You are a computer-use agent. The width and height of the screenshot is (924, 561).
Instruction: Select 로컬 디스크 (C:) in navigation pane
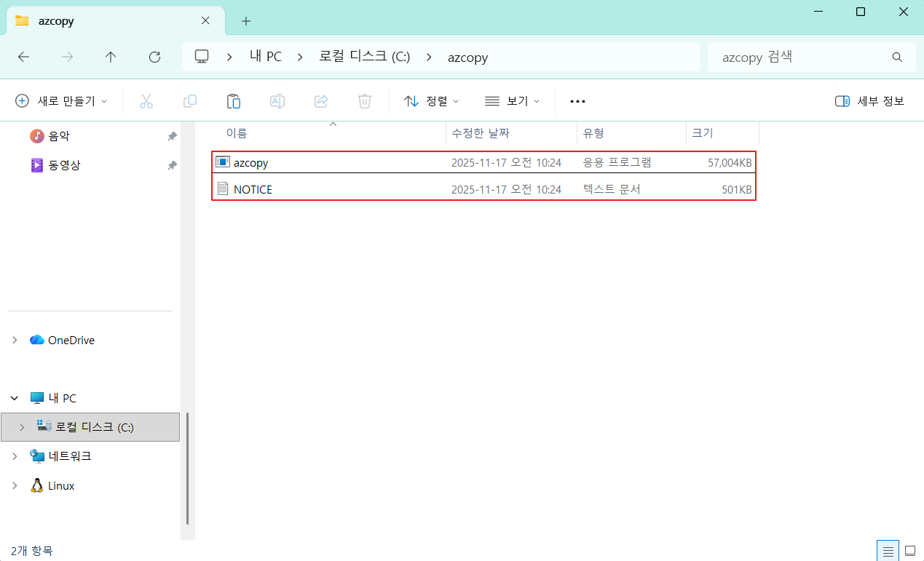(90, 427)
